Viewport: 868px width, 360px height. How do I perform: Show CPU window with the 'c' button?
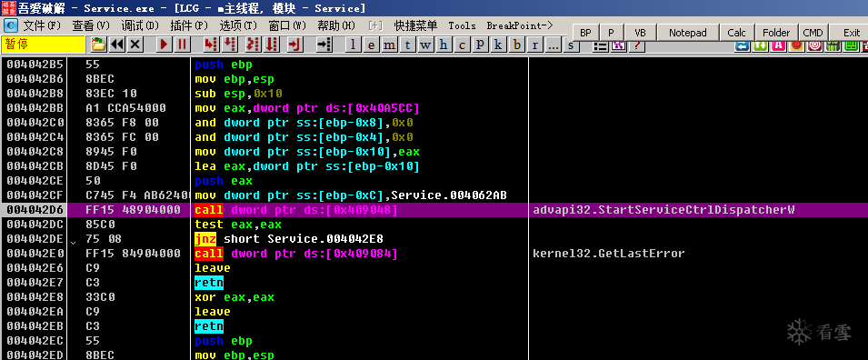point(463,45)
